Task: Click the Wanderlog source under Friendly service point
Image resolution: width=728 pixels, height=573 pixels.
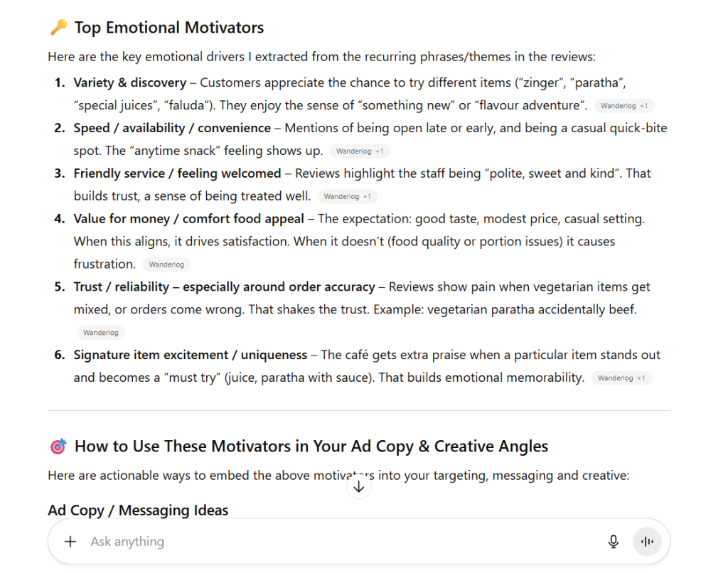Action: pos(348,196)
